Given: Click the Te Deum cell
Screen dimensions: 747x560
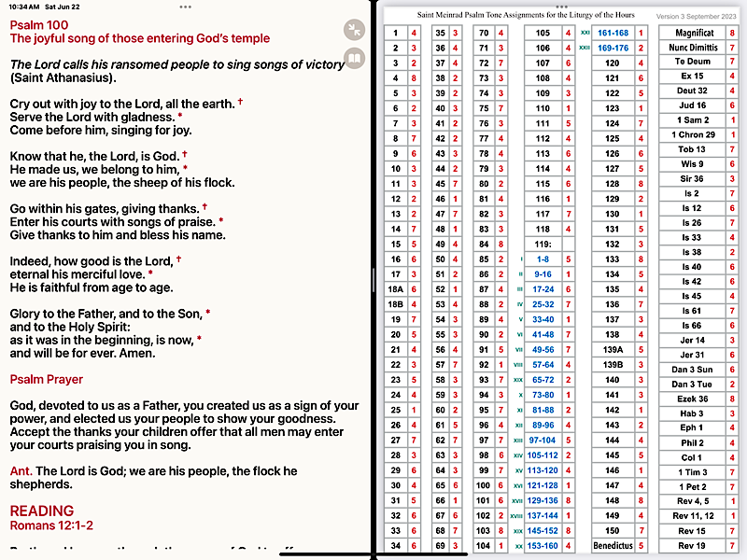Looking at the screenshot, I should (x=694, y=62).
